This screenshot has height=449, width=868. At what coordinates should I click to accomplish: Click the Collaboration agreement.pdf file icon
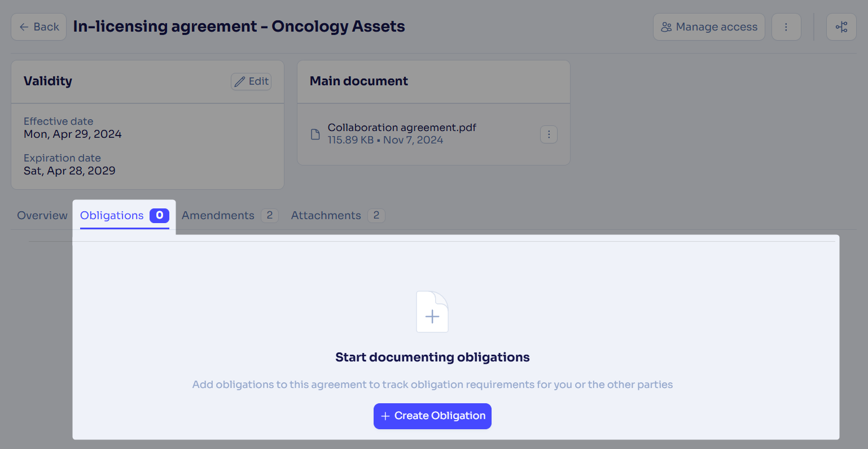click(315, 134)
